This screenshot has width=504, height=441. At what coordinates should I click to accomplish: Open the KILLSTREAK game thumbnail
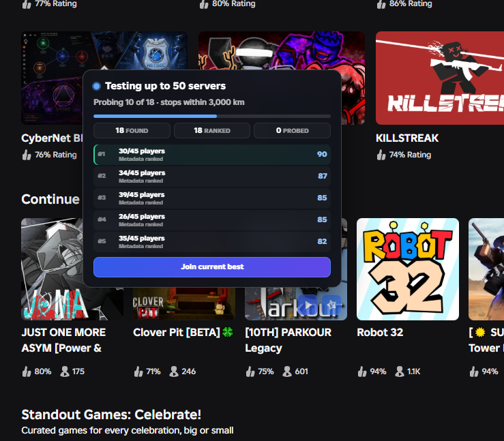point(440,78)
